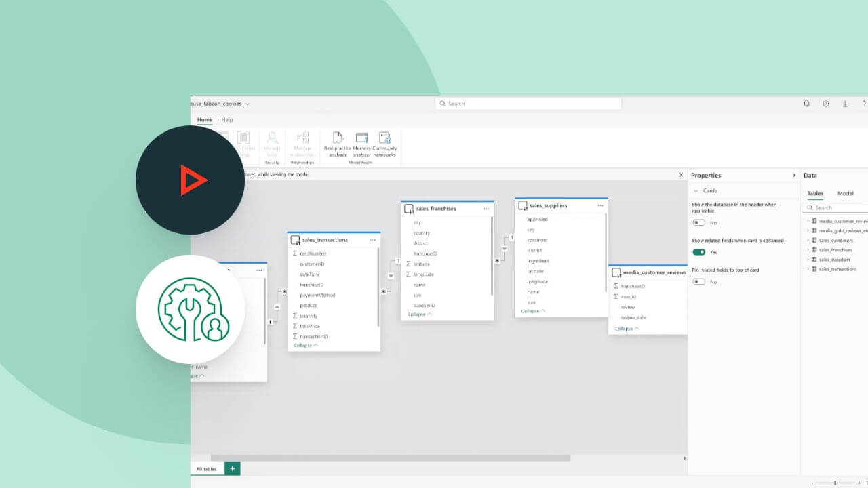The image size is (868, 488).
Task: Select the continent field in sales_suppliers
Action: click(x=538, y=241)
